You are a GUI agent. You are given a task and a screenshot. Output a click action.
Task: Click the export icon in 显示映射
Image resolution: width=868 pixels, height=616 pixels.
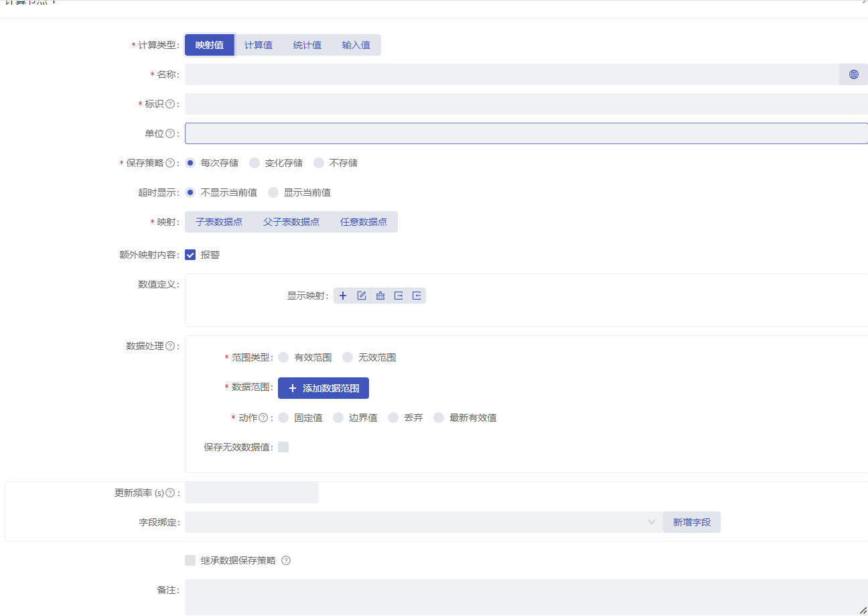pyautogui.click(x=399, y=296)
